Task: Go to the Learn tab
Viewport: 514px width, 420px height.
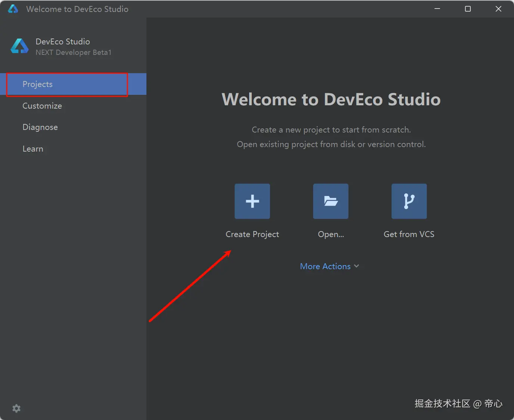Action: (x=33, y=149)
